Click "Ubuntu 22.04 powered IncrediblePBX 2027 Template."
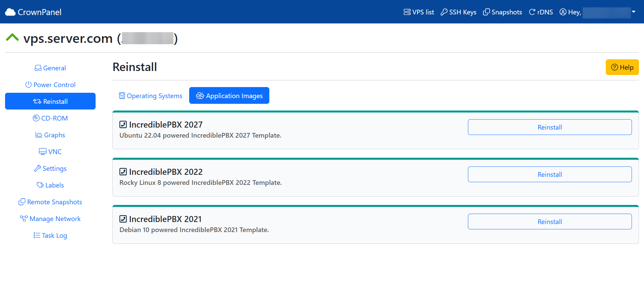 [201, 135]
